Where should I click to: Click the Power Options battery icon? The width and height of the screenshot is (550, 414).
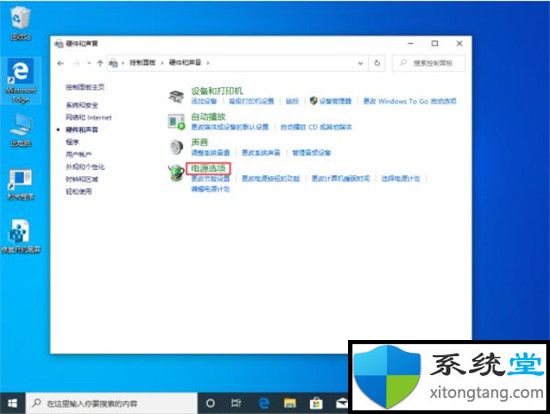[176, 173]
